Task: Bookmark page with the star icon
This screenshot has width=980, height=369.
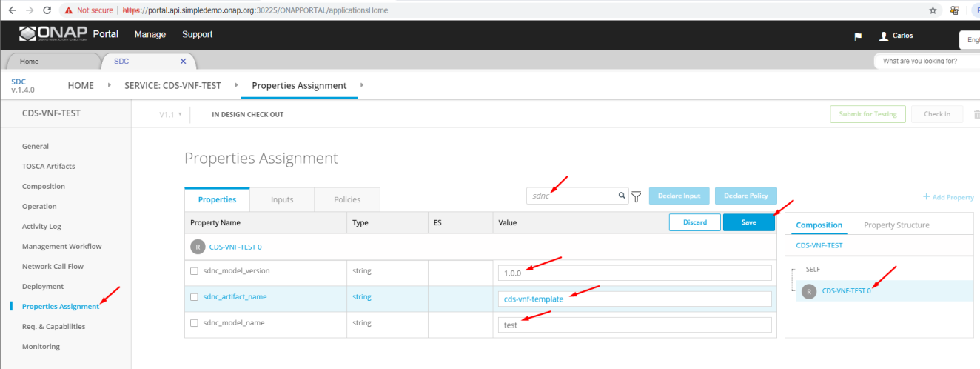Action: point(933,10)
